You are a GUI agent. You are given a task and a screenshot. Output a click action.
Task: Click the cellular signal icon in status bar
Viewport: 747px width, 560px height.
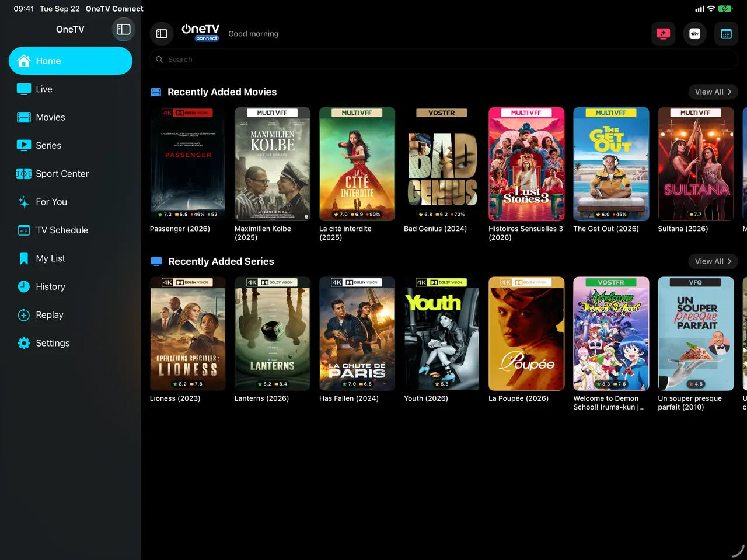coord(699,9)
